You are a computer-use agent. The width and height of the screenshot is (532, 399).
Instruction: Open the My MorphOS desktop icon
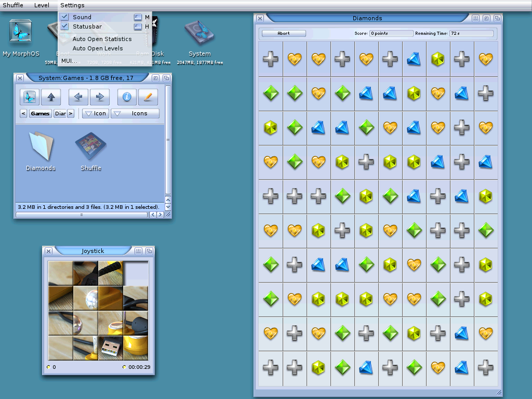coord(21,31)
